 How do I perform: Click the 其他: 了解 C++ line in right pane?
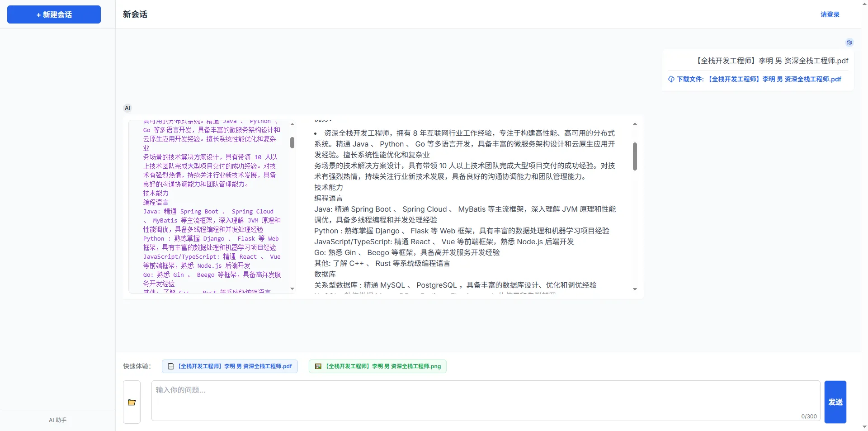(x=382, y=263)
